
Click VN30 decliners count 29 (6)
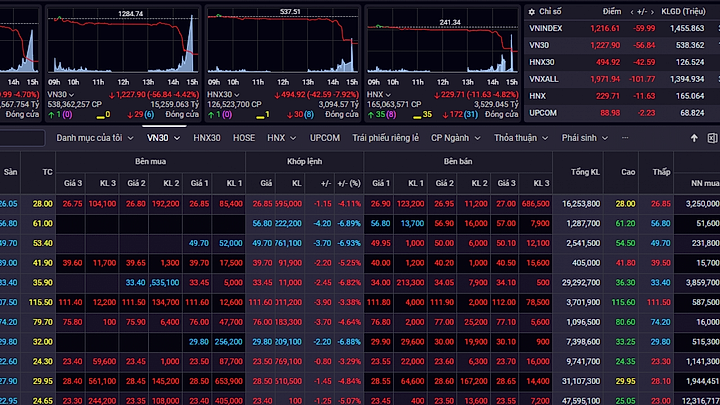coord(141,115)
